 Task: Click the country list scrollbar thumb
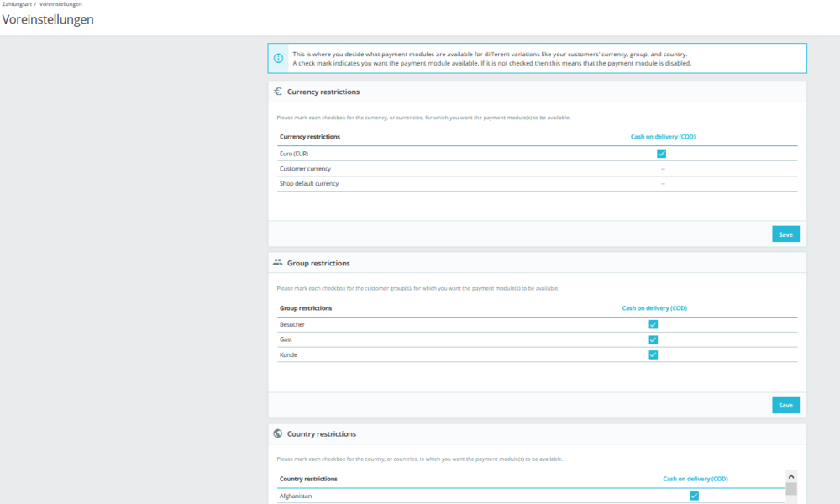pos(791,489)
